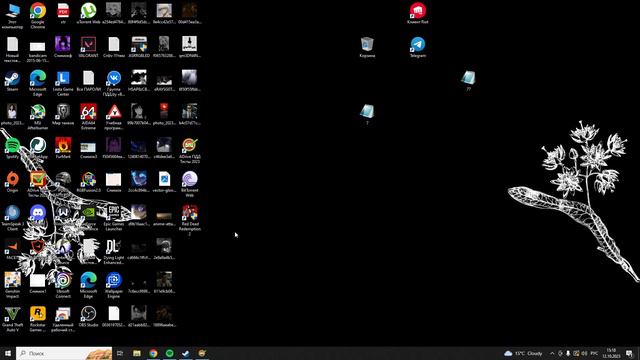The image size is (640, 360).
Task: Open the Rockstar Games Launcher shortcut
Action: point(38,318)
